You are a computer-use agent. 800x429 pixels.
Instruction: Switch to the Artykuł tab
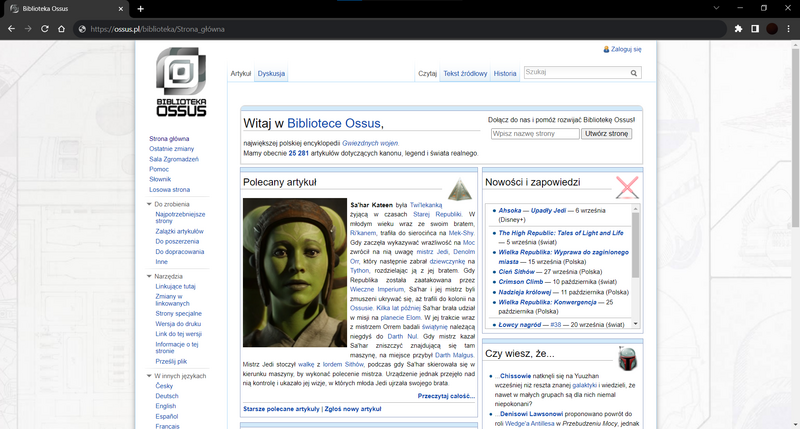(241, 73)
